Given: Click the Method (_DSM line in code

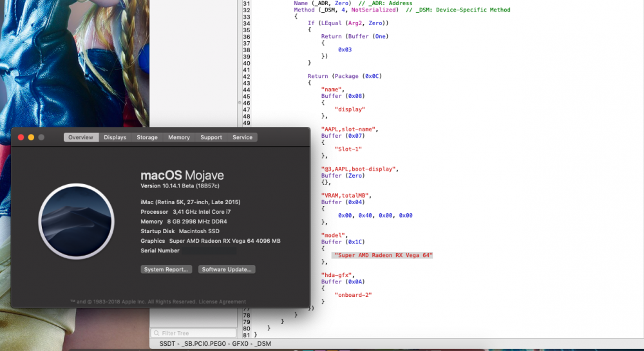Looking at the screenshot, I should [402, 10].
